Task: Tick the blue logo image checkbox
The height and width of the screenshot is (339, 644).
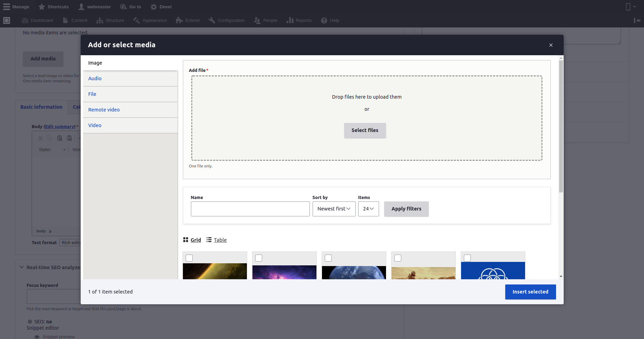Action: click(467, 258)
